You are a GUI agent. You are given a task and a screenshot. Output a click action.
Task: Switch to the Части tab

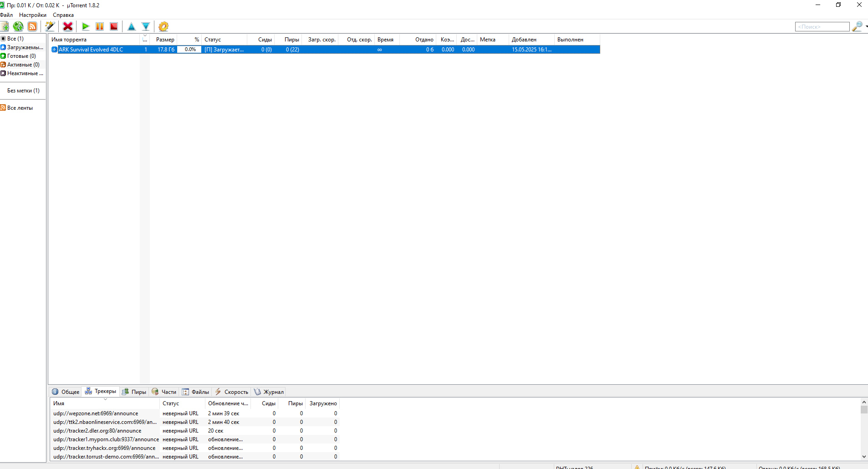(x=164, y=392)
